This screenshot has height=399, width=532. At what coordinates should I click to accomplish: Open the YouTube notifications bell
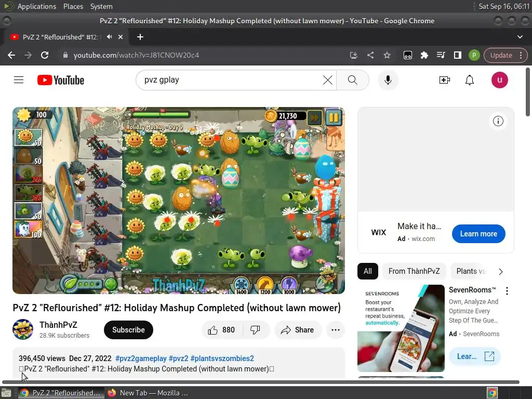click(470, 80)
